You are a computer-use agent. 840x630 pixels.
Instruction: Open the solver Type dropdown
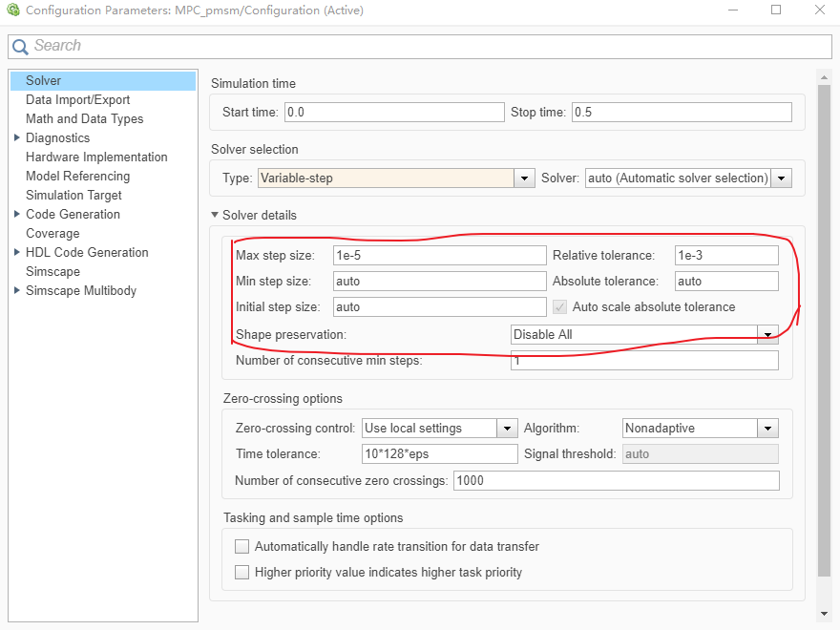click(524, 178)
